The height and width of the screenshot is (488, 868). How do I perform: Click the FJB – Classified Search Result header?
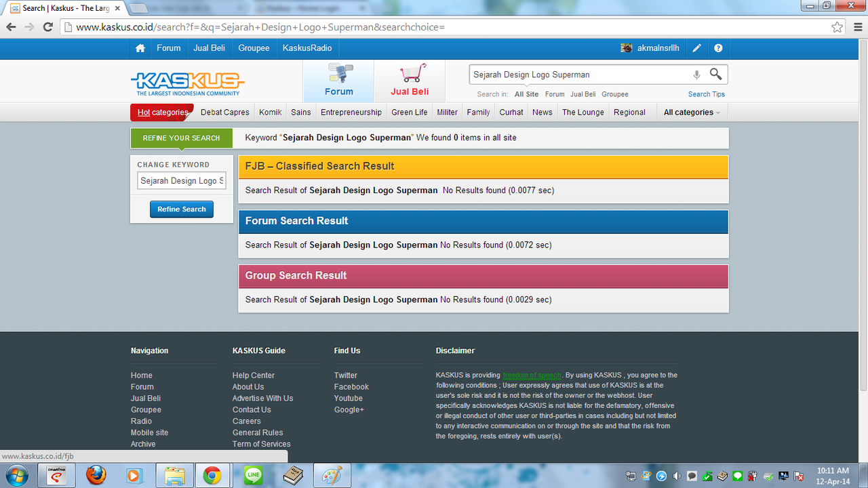[x=484, y=166]
